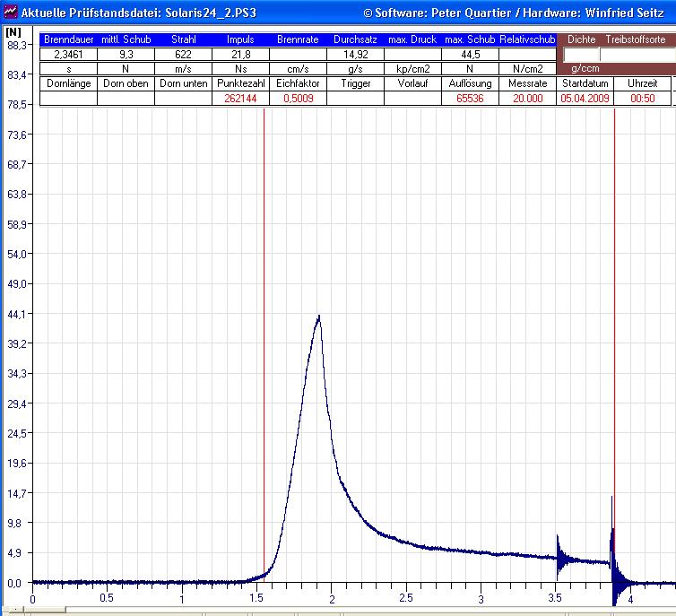Click the Punktezahl value 262144

240,99
